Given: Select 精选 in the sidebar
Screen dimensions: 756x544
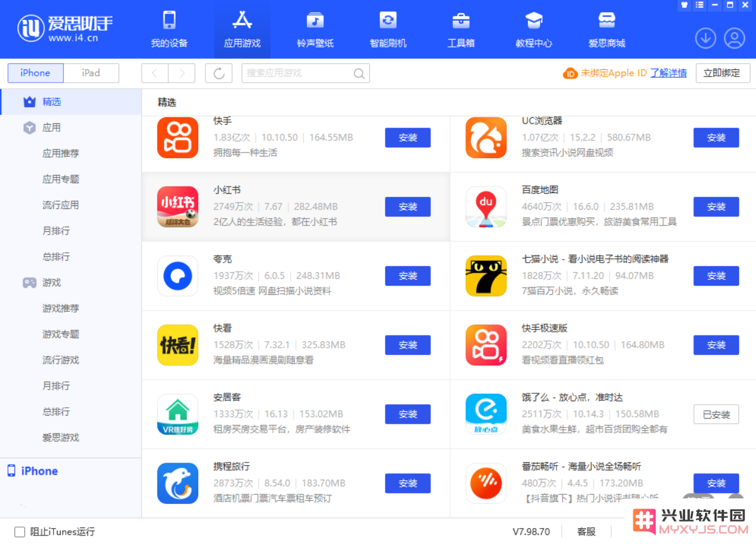Looking at the screenshot, I should (x=70, y=102).
